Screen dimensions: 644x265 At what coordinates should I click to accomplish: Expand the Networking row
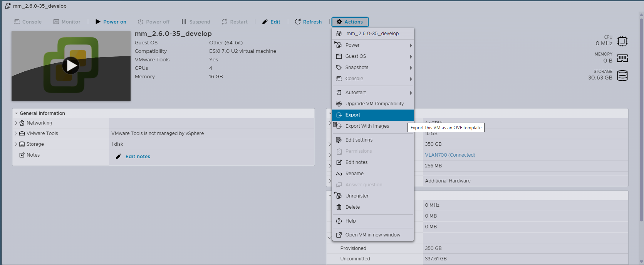pos(16,123)
